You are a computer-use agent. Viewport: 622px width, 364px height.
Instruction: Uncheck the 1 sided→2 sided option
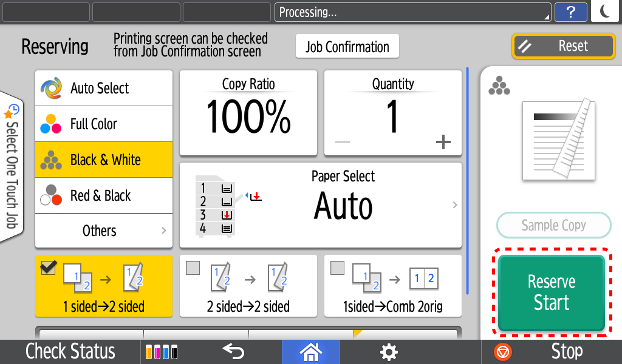click(49, 268)
